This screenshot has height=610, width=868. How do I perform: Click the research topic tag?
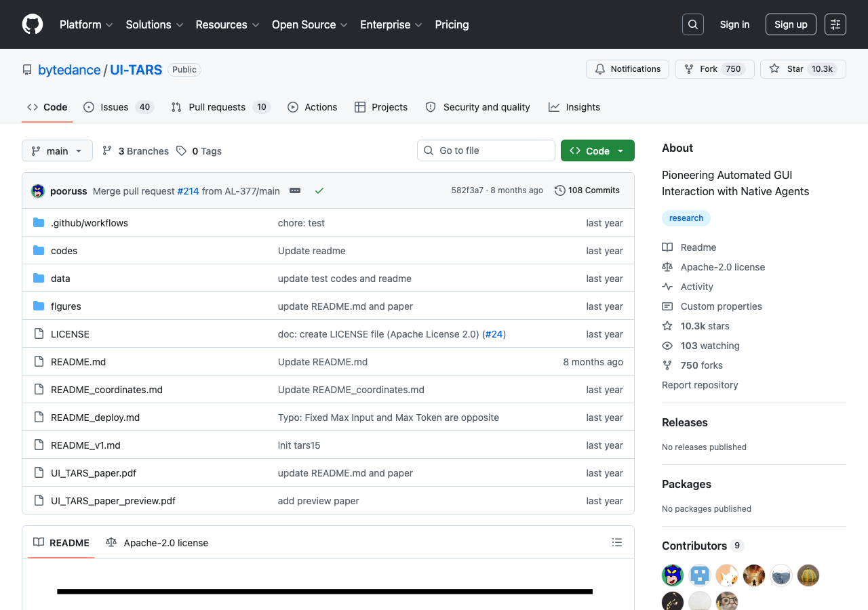point(686,218)
